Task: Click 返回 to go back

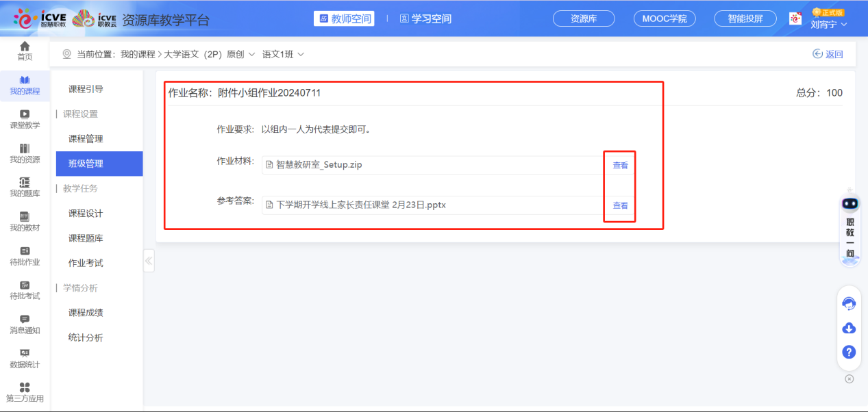Action: coord(828,53)
